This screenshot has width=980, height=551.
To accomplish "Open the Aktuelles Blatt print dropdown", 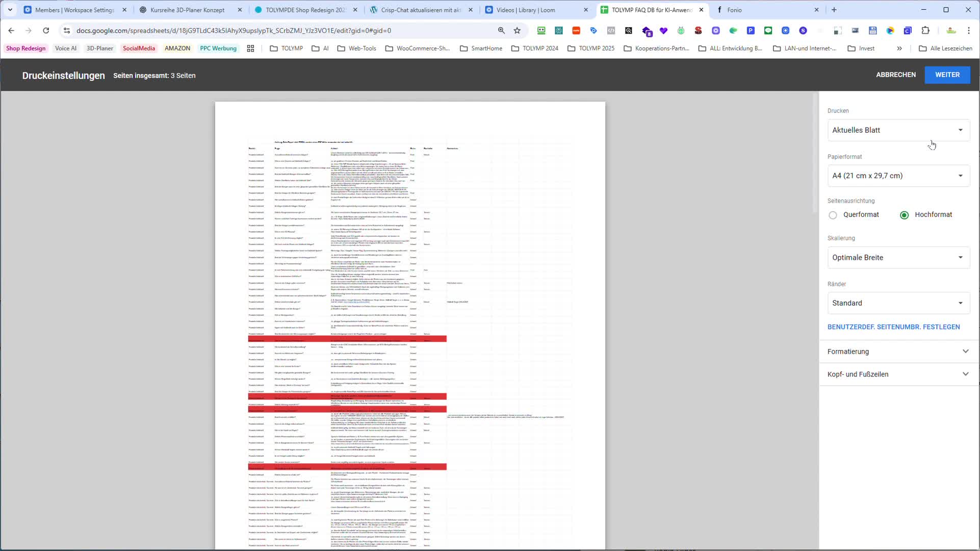I will click(898, 130).
